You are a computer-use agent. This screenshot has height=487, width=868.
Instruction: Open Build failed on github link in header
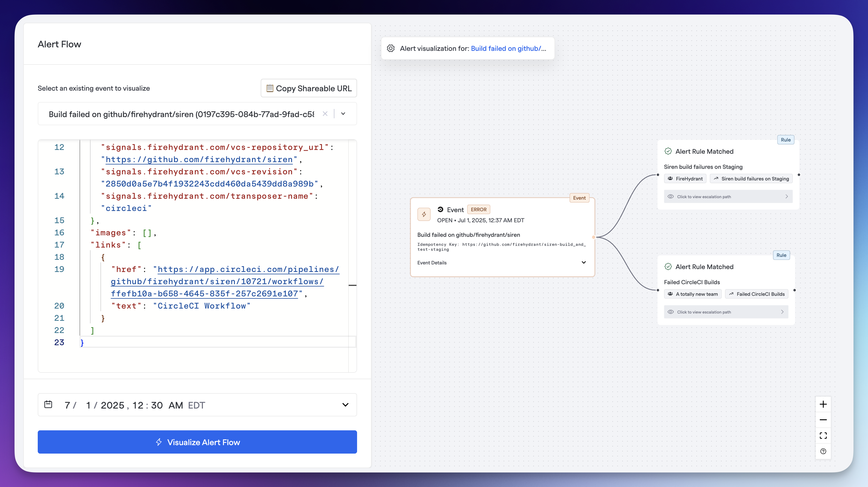point(508,48)
